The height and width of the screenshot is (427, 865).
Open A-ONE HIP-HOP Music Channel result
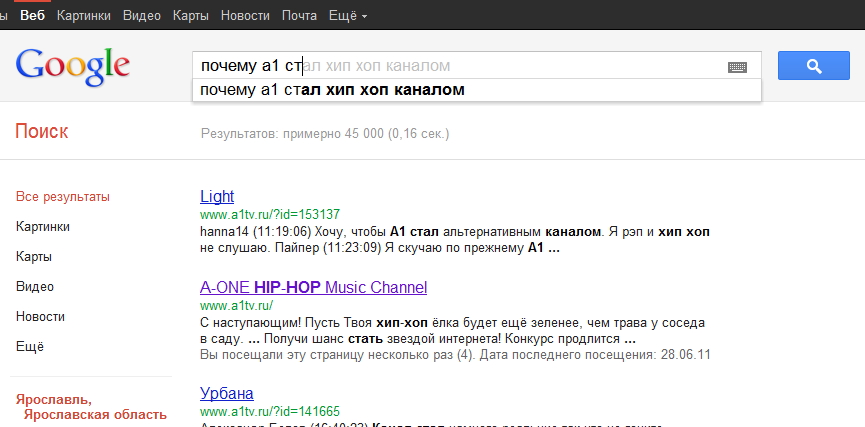313,287
